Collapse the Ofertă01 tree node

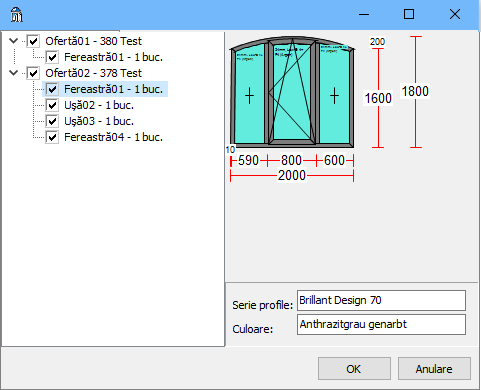(x=13, y=41)
